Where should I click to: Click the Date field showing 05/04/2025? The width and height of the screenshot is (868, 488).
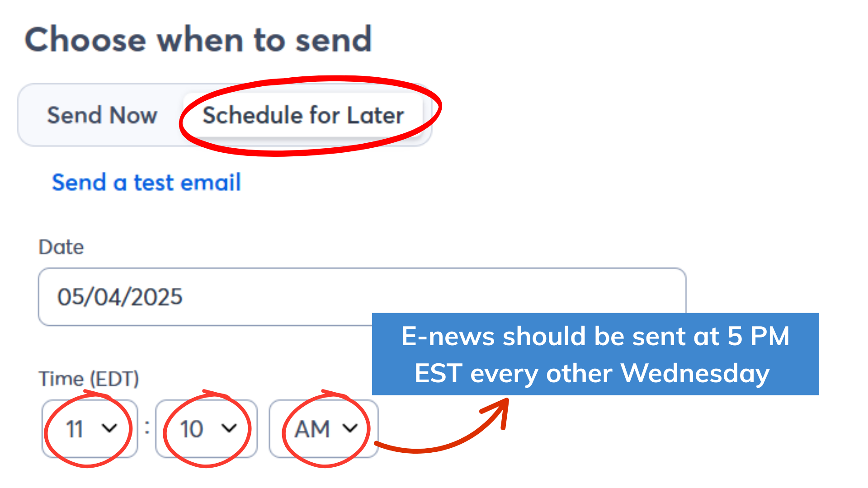(203, 297)
